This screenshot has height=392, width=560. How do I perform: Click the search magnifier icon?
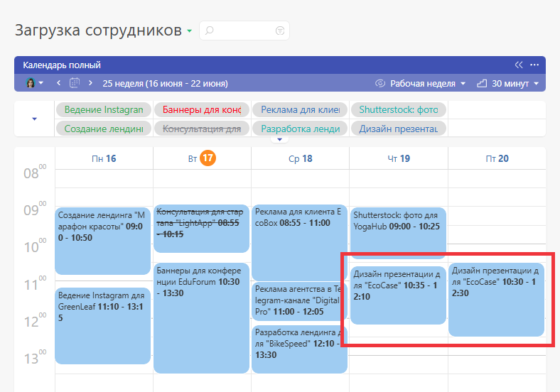[209, 31]
